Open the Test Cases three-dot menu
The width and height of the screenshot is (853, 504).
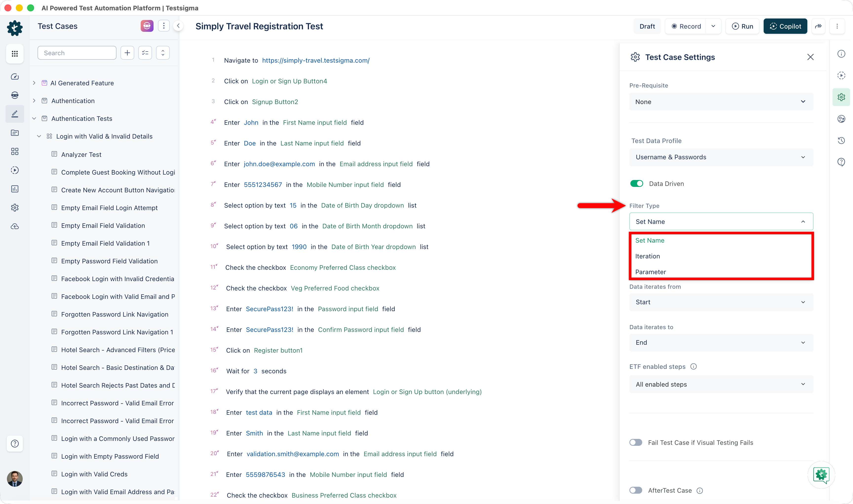[x=164, y=26]
